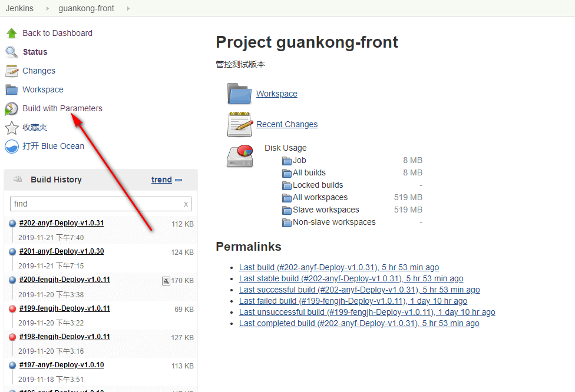Select the guankong-front breadcrumb
The width and height of the screenshot is (575, 392).
[86, 8]
